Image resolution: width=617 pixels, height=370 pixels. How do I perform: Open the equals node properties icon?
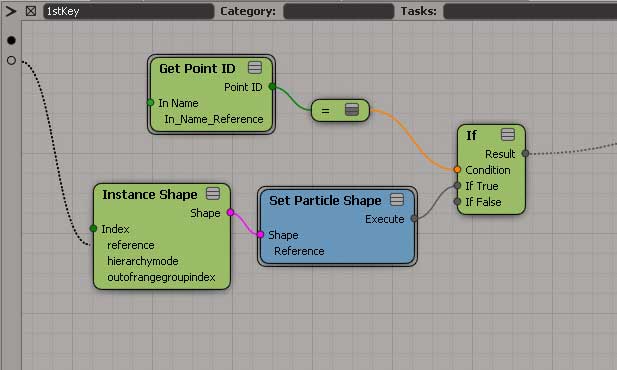(352, 109)
